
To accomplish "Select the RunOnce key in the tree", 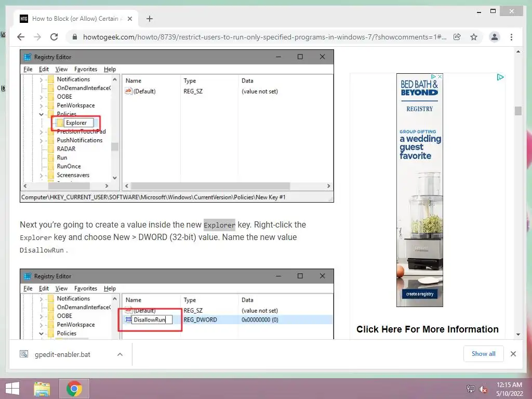I will (69, 166).
